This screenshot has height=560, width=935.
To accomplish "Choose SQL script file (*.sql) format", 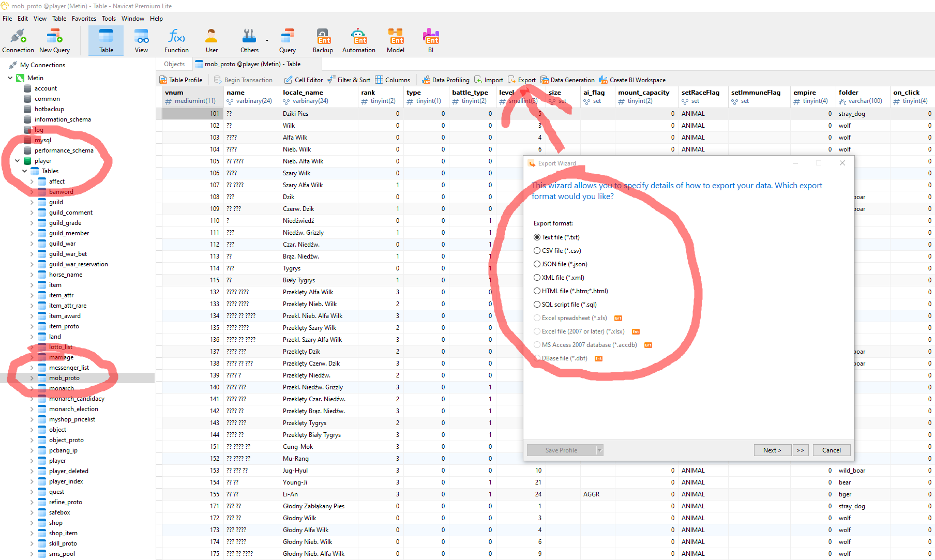I will tap(565, 305).
